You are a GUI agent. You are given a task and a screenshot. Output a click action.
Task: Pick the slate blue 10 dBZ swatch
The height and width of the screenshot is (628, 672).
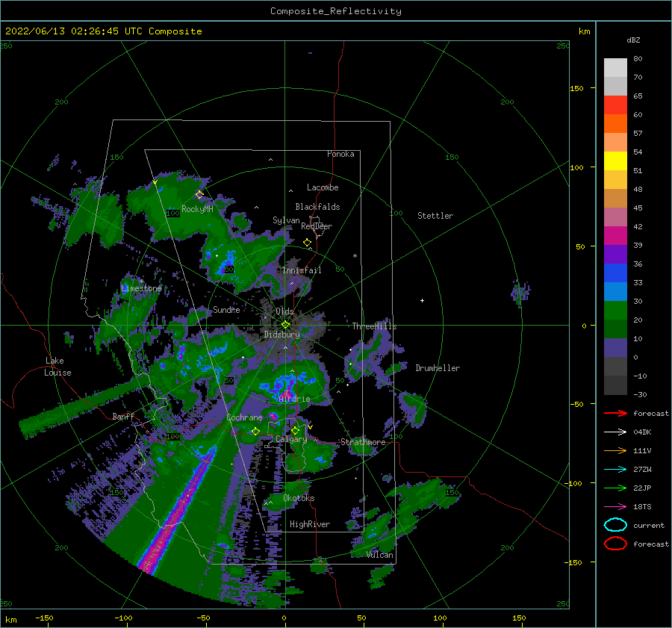tap(615, 347)
